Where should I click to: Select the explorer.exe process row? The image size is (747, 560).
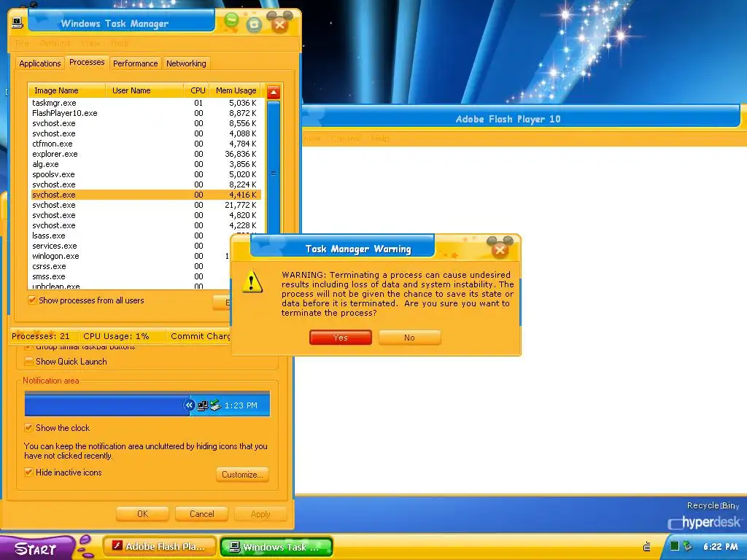point(144,154)
